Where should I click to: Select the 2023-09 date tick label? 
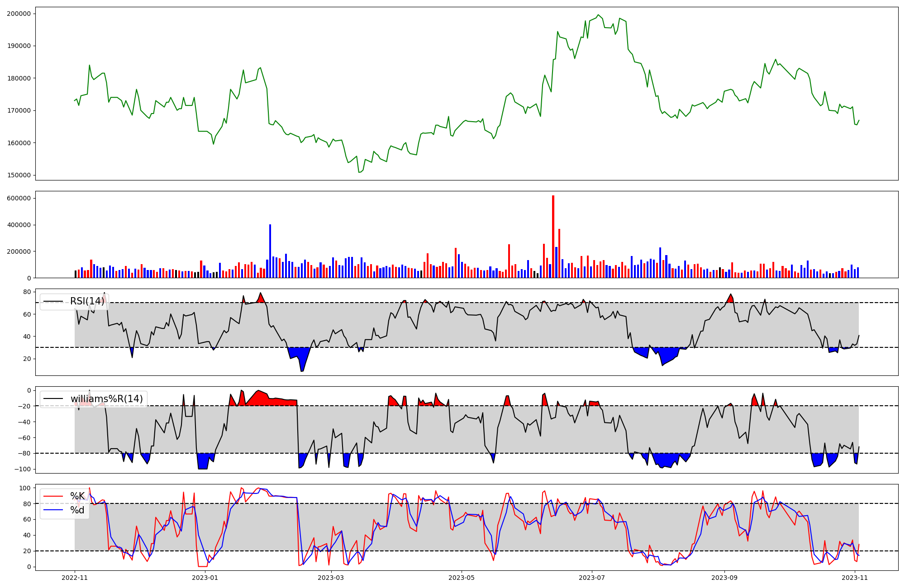pos(724,578)
